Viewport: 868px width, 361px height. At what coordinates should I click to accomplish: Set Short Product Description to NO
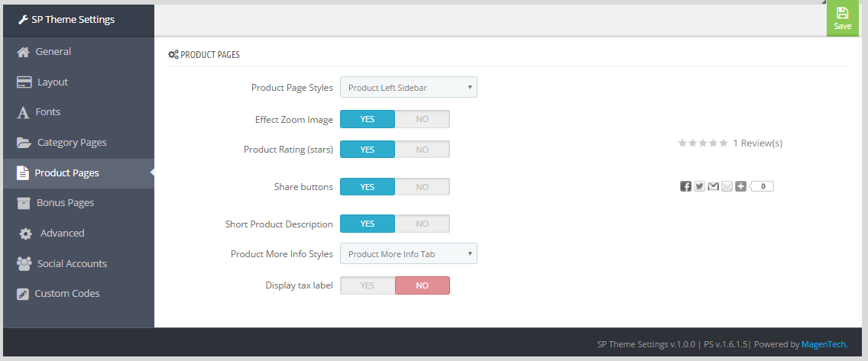(423, 224)
